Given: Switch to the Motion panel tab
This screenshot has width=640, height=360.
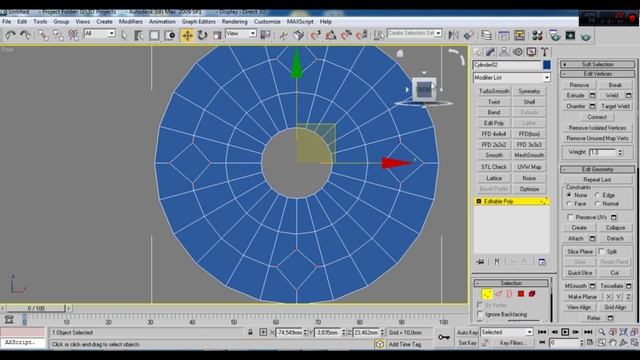Looking at the screenshot, I should (518, 52).
